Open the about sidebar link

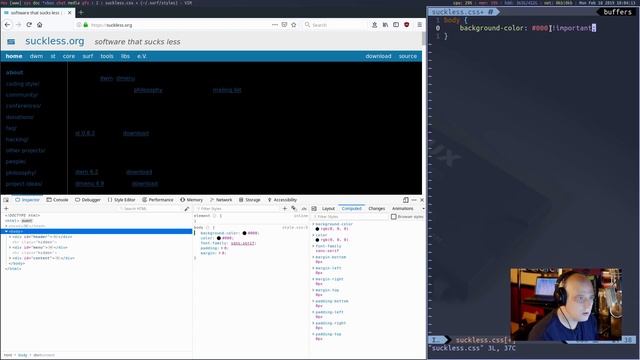click(x=14, y=73)
